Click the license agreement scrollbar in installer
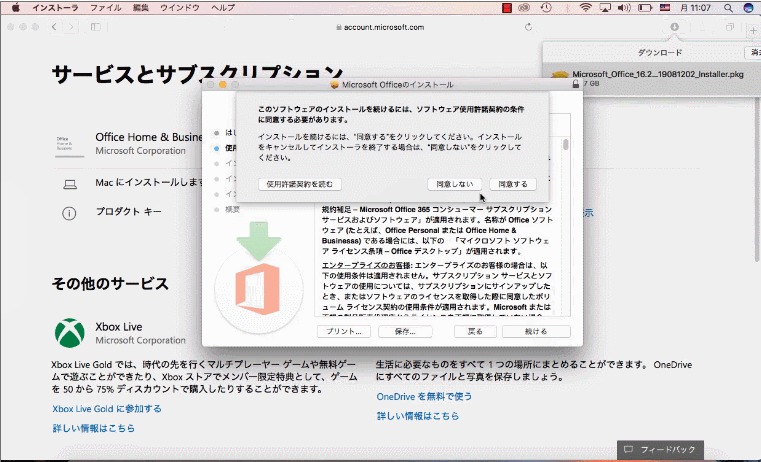This screenshot has width=761, height=462. coord(565,145)
